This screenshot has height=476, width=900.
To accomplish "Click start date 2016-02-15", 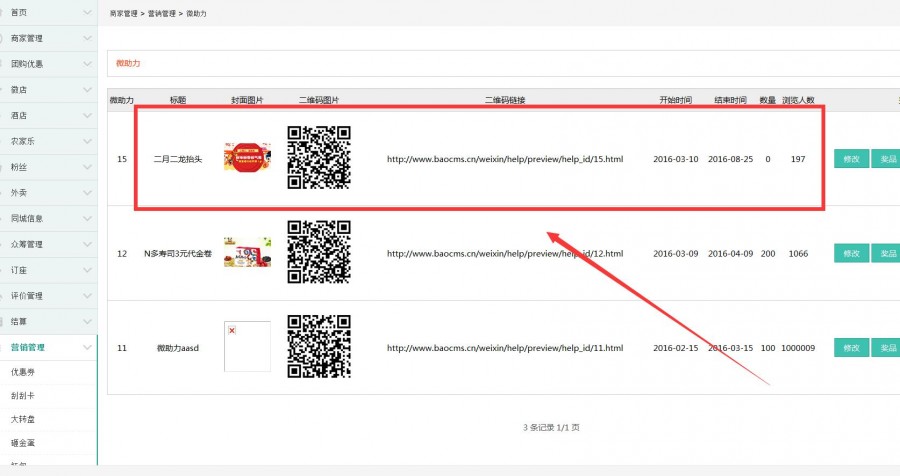I will point(676,348).
